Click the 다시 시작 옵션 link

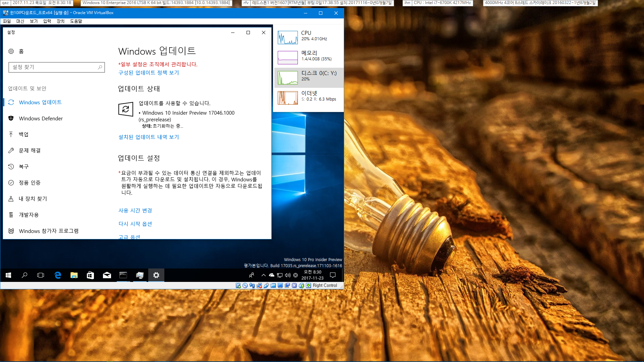[x=135, y=224]
